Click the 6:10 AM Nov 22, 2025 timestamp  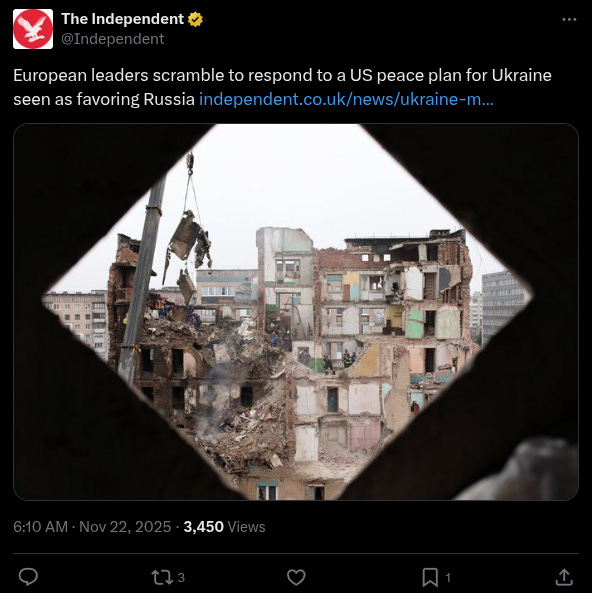coord(92,526)
